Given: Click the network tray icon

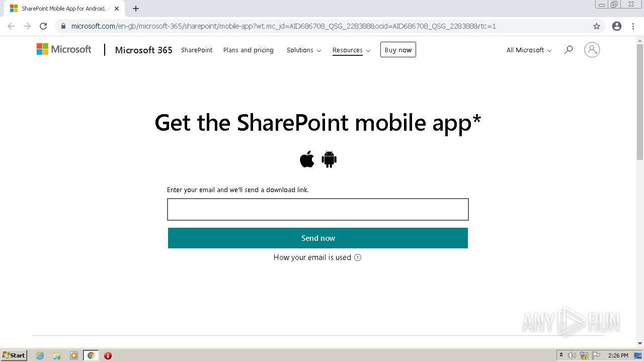Looking at the screenshot, I should [584, 355].
